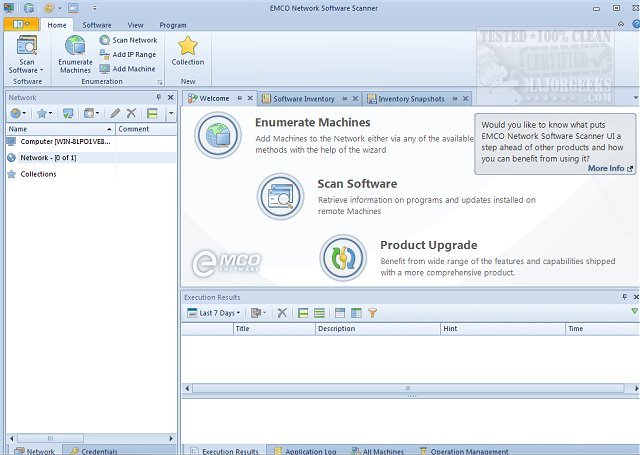Click the green rows icon in Network toolbar
Screen dimensions: 640x455
click(152, 113)
